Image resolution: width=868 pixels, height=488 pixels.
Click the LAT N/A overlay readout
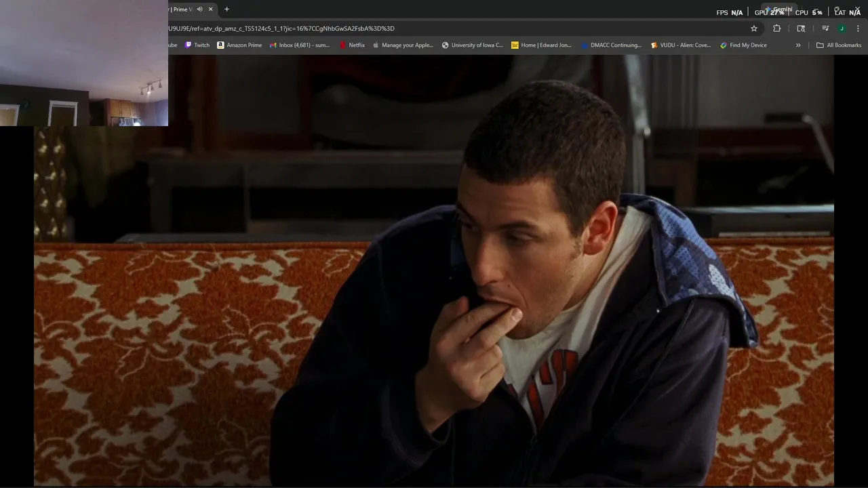pyautogui.click(x=848, y=13)
